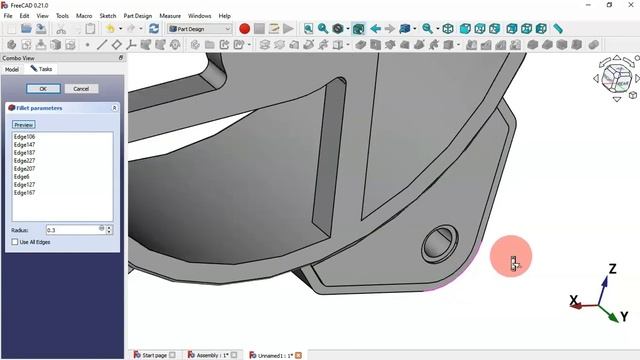640x360 pixels.
Task: Select Edge227 in the edge list
Action: pyautogui.click(x=24, y=160)
